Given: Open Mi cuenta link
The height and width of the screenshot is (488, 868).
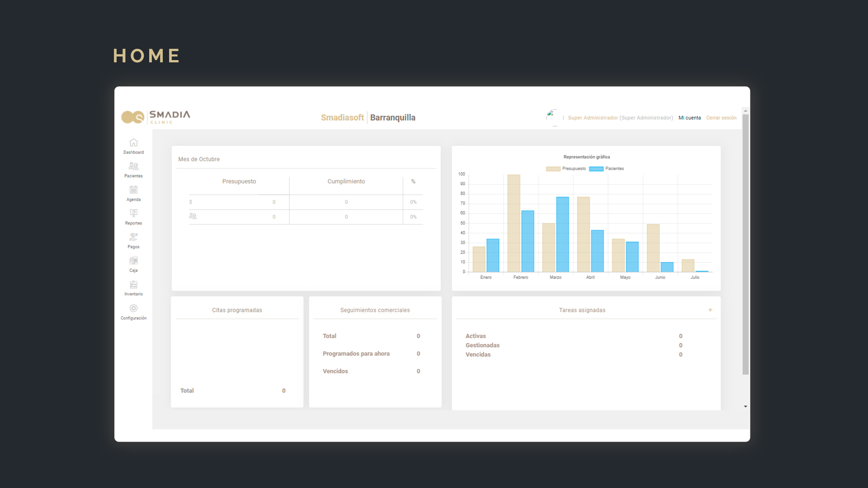Looking at the screenshot, I should (x=689, y=118).
